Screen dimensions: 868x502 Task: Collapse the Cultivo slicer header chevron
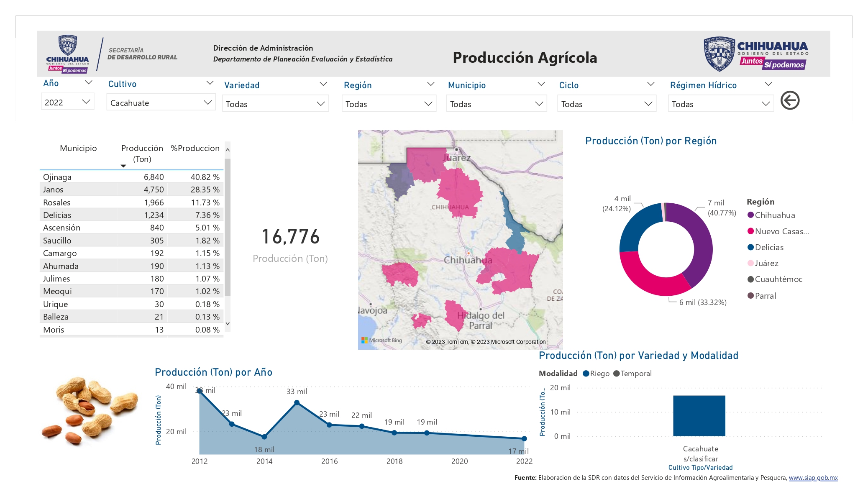[x=210, y=83]
